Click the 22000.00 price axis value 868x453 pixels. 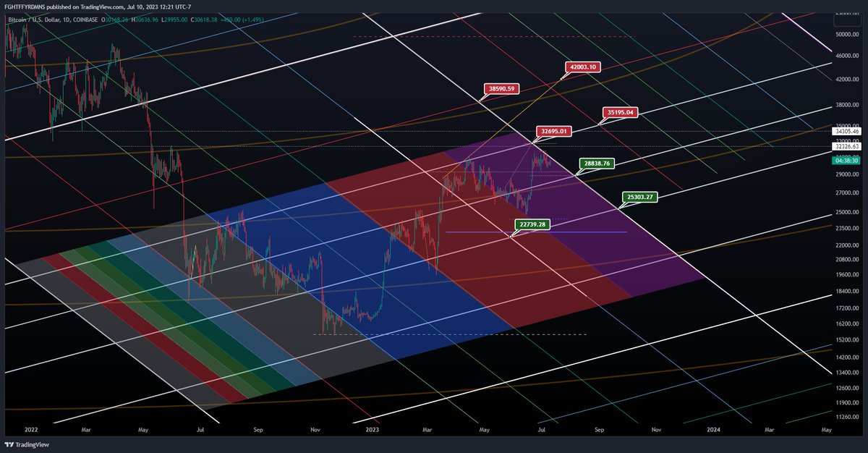tap(846, 245)
